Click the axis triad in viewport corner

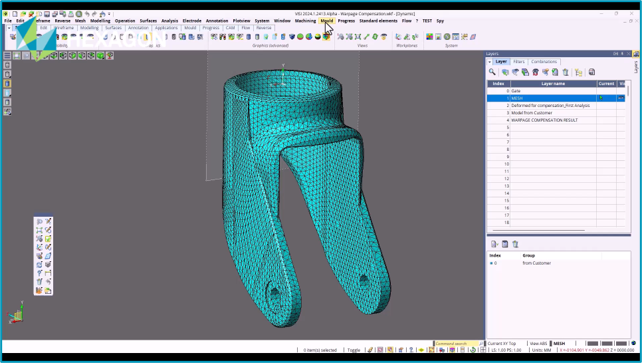(x=16, y=313)
